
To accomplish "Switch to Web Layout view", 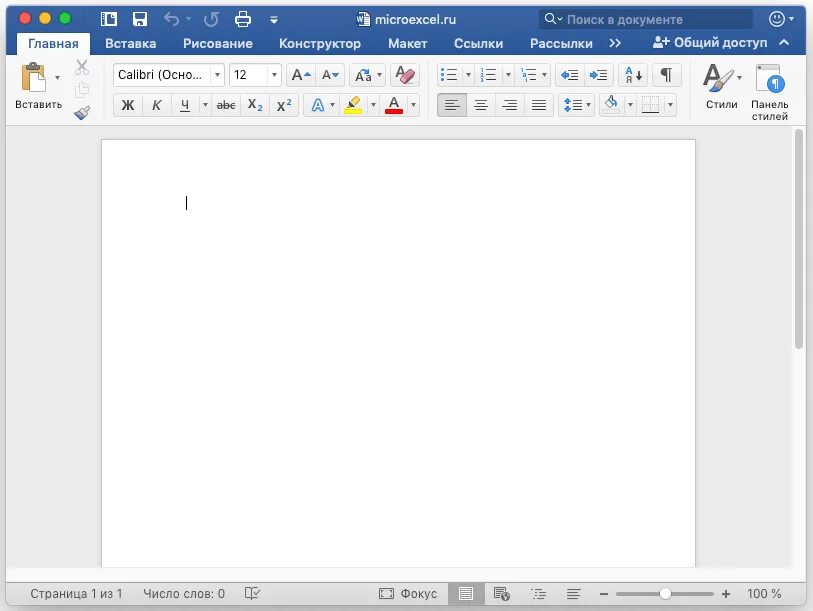I will [x=501, y=593].
